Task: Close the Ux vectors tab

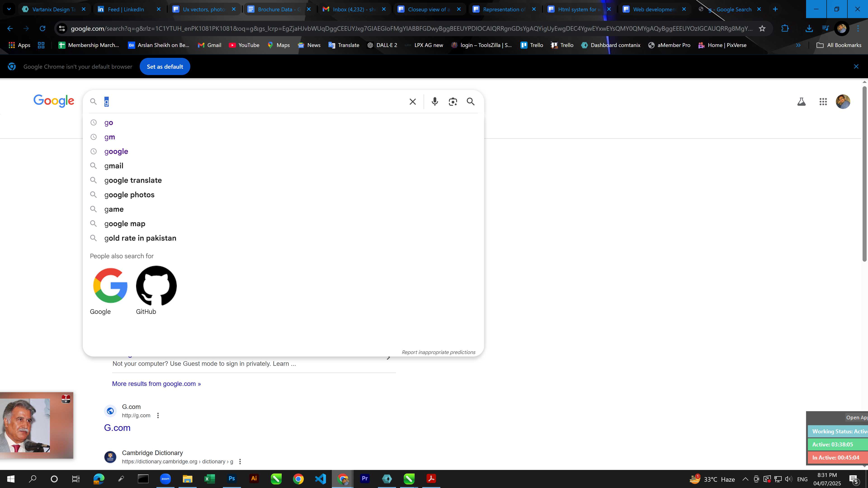Action: [234, 9]
